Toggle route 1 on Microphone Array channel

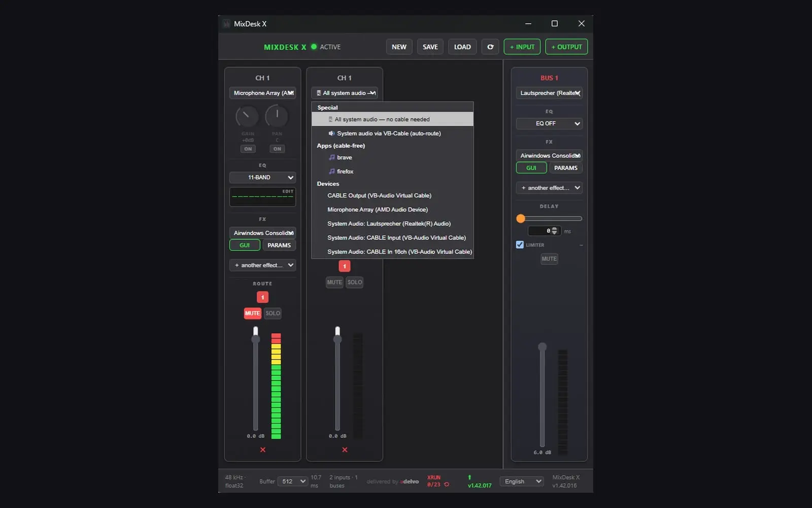click(262, 297)
